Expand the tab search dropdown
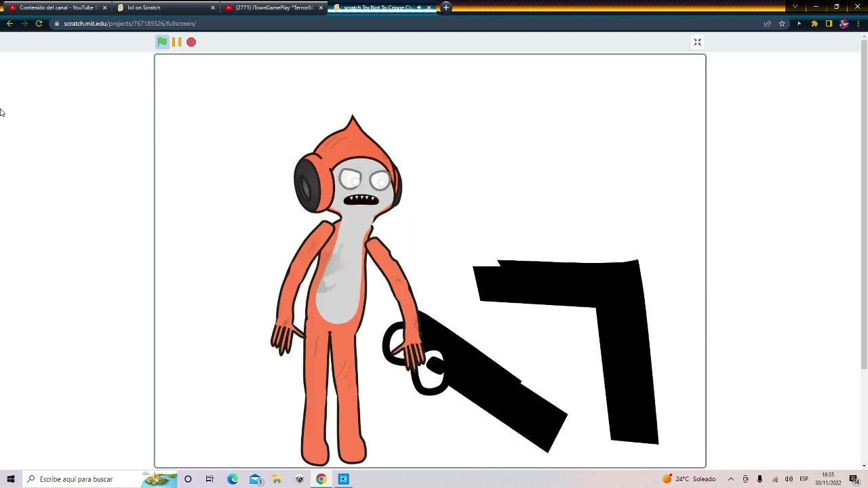Viewport: 868px width, 488px height. tap(795, 7)
